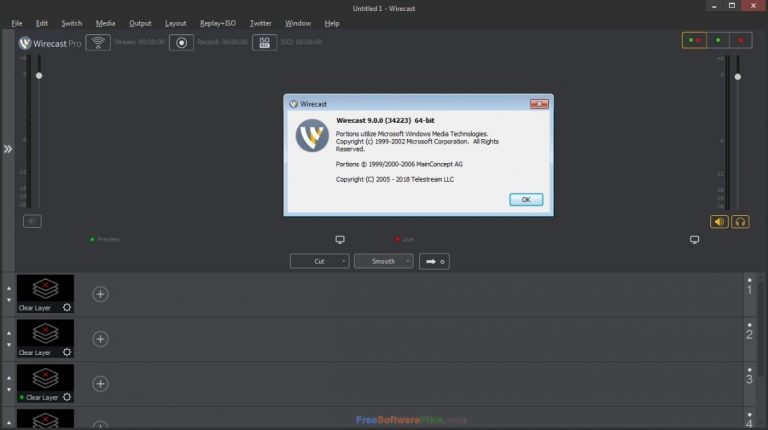
Task: Move layer 3 down with the arrow
Action: (x=9, y=390)
